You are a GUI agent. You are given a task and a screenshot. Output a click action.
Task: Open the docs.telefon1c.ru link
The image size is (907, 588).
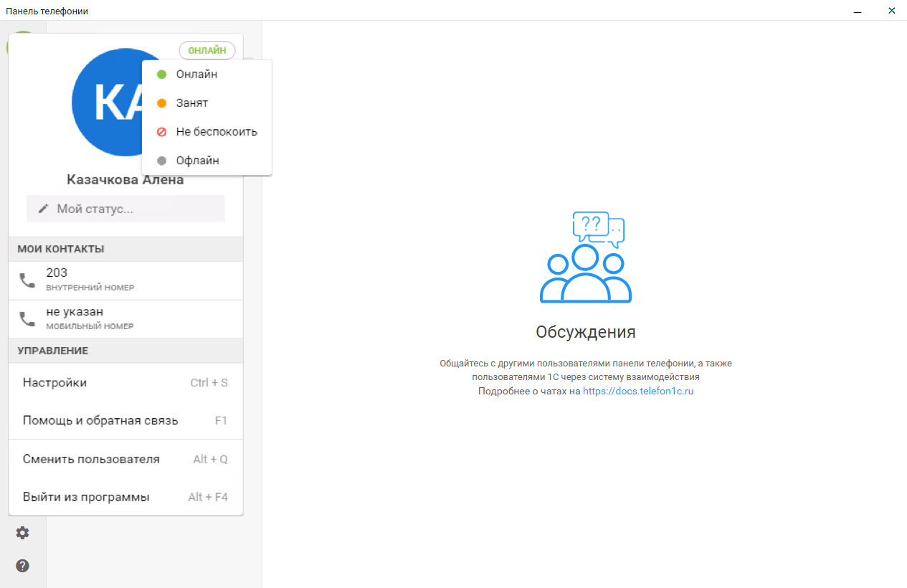point(638,392)
